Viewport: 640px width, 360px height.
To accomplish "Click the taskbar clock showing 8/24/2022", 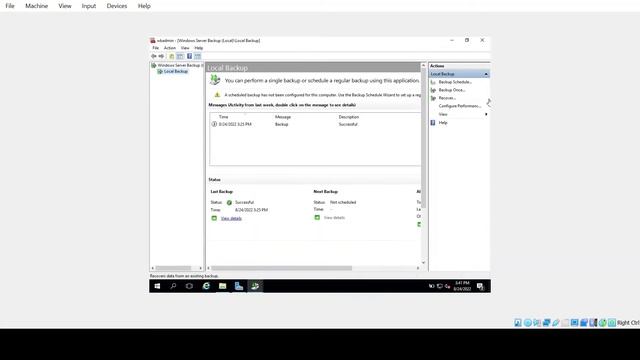I will (x=462, y=286).
